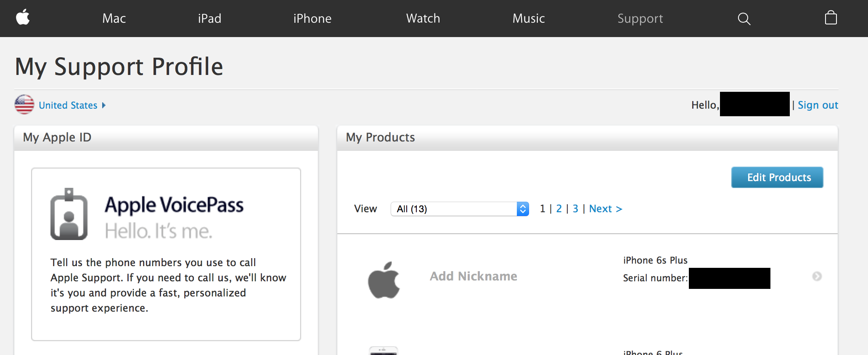Navigate to Music section
The width and height of the screenshot is (868, 355).
(x=529, y=19)
